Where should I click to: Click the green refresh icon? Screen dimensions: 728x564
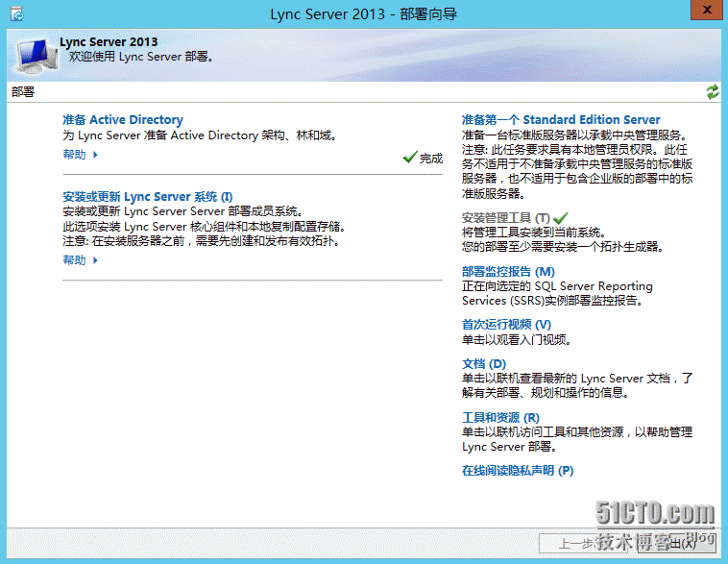pyautogui.click(x=713, y=91)
